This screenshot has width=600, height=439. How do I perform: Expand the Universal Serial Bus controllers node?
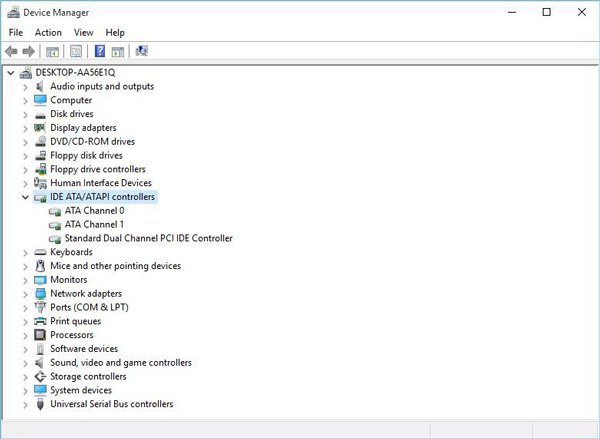point(25,404)
